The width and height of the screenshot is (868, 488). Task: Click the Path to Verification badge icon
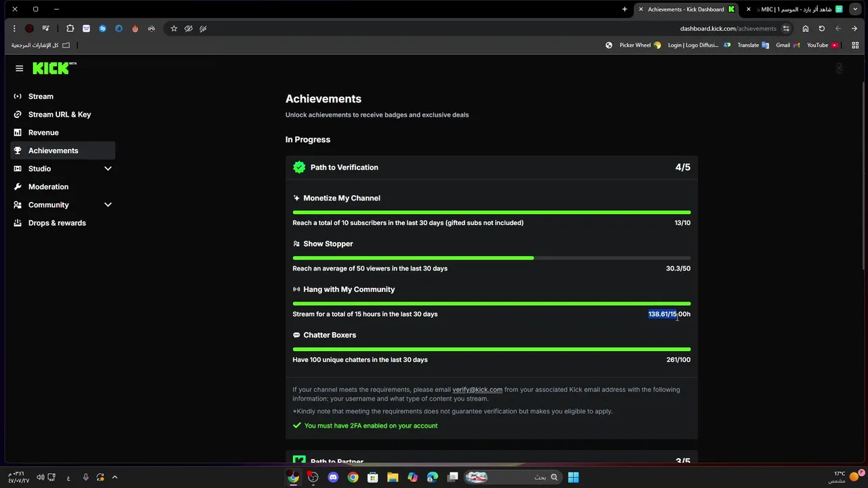tap(299, 167)
